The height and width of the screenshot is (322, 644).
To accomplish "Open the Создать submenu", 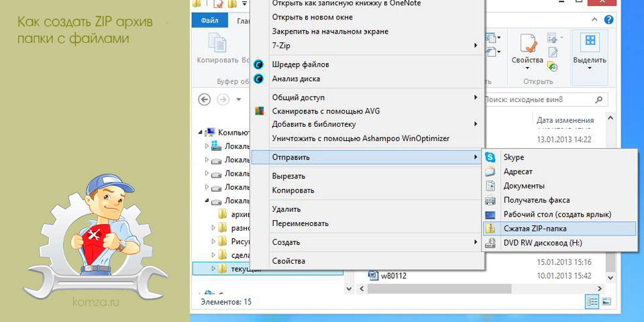I will [367, 242].
